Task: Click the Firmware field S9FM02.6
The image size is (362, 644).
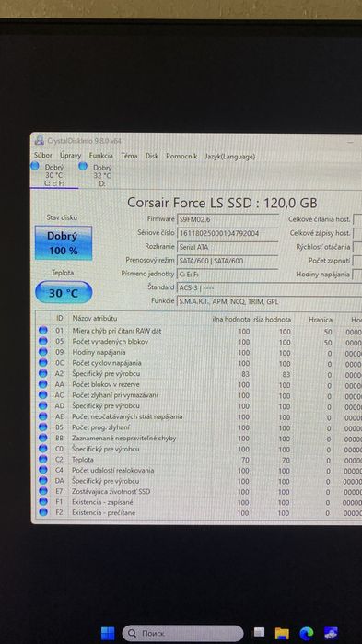Action: (228, 219)
